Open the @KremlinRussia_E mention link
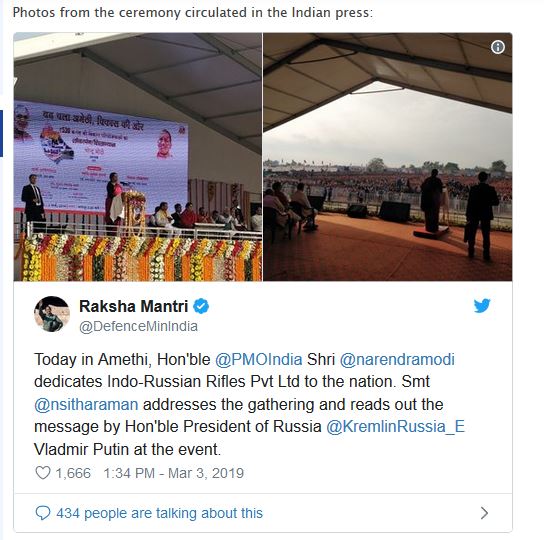544x540 pixels. [396, 427]
